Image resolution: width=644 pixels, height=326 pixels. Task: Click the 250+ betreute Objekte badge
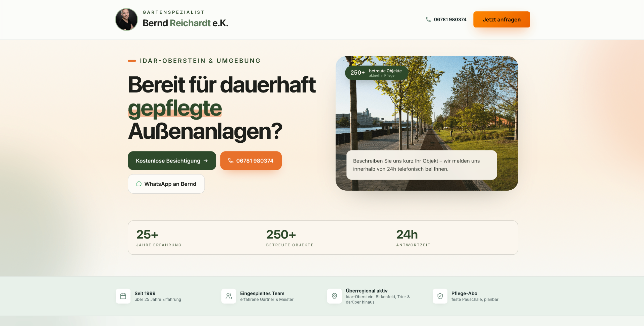coord(377,73)
